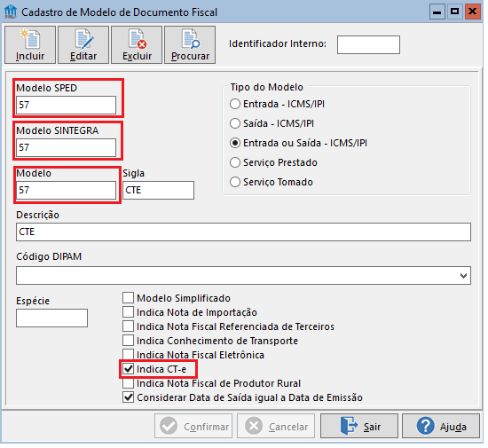Click the Sair button

click(359, 426)
